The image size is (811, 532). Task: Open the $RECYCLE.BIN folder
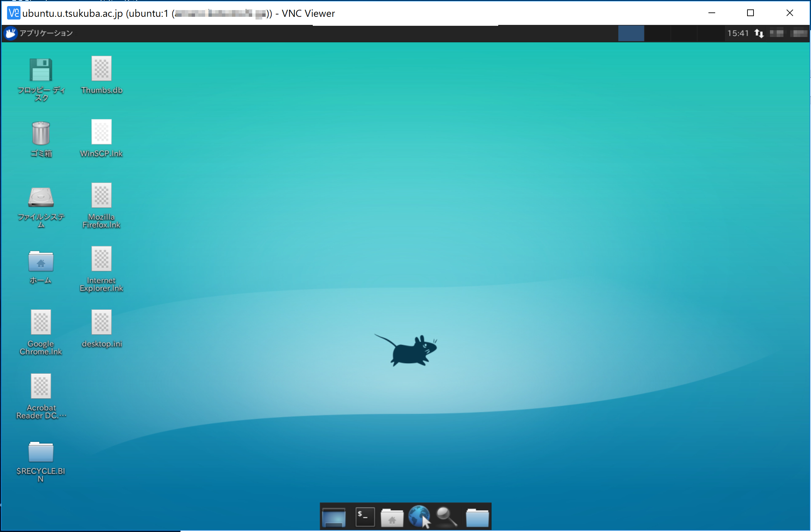[41, 452]
